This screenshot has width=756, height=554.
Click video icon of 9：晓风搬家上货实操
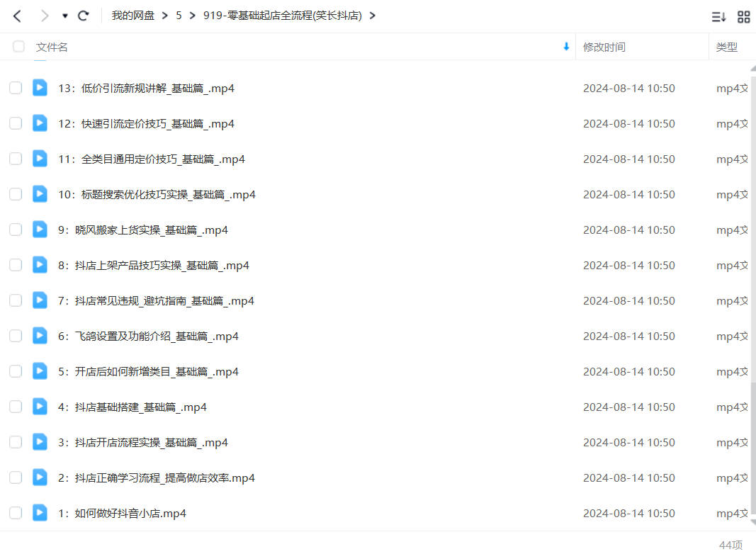(40, 230)
